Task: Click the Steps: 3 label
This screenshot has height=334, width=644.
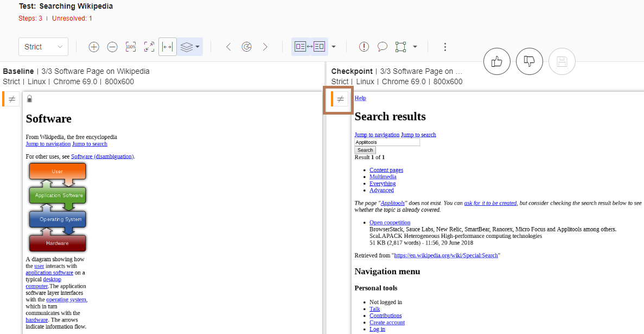Action: (x=30, y=18)
